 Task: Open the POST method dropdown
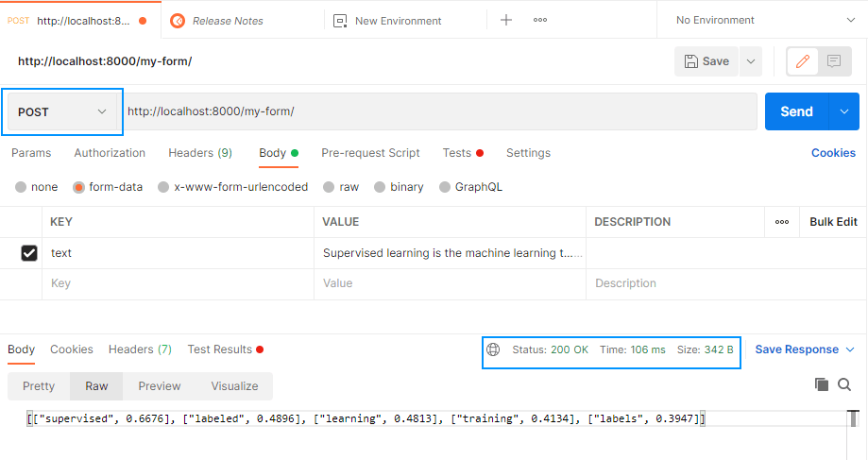[x=63, y=111]
